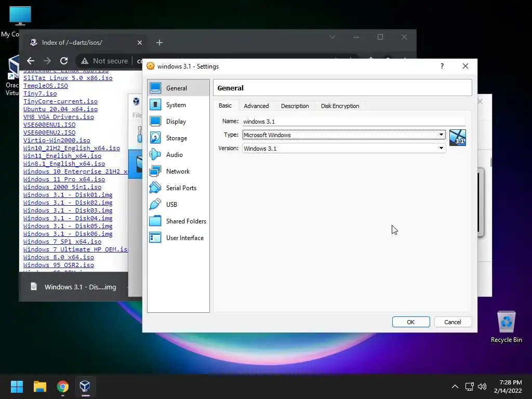Open the Win11_English_x64.iso link
This screenshot has height=399, width=532.
[x=62, y=156]
